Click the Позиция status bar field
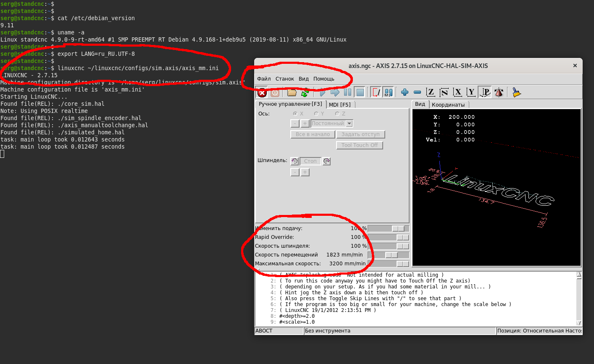The width and height of the screenshot is (594, 364). coord(539,331)
